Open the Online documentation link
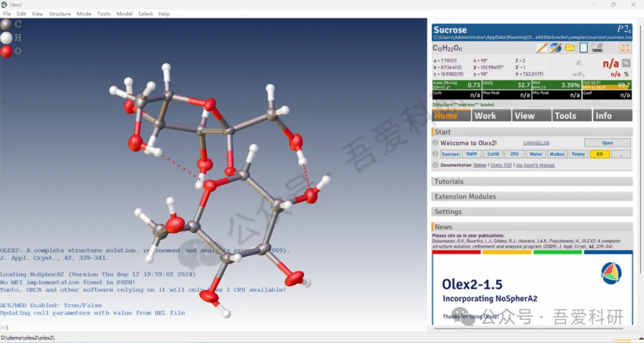 (x=479, y=165)
